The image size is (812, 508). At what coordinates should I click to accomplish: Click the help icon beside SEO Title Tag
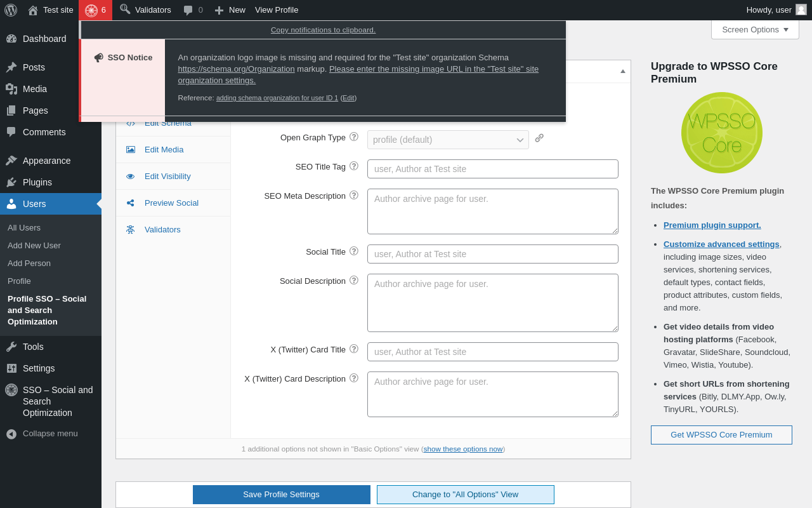(x=354, y=166)
